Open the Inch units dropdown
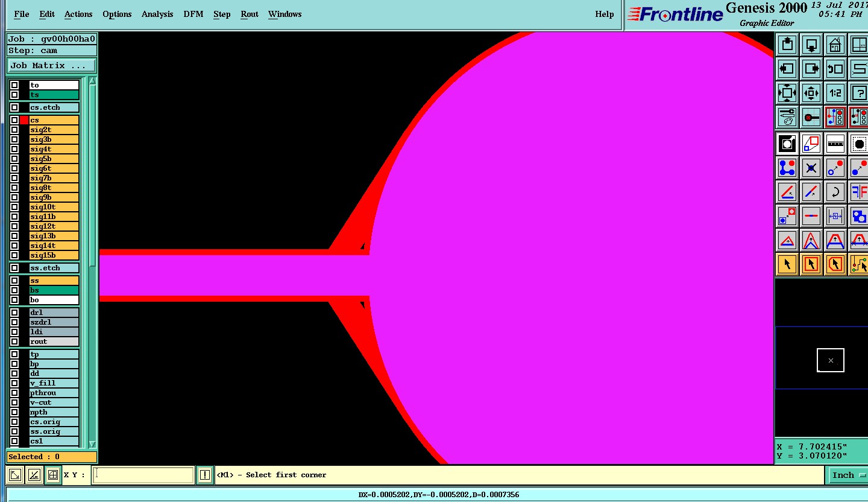 (x=848, y=475)
